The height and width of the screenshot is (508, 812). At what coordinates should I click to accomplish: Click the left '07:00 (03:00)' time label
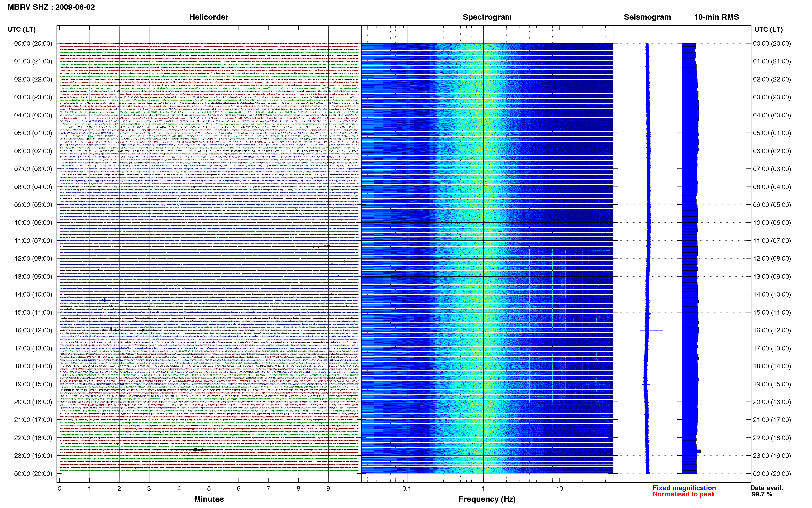pos(33,169)
